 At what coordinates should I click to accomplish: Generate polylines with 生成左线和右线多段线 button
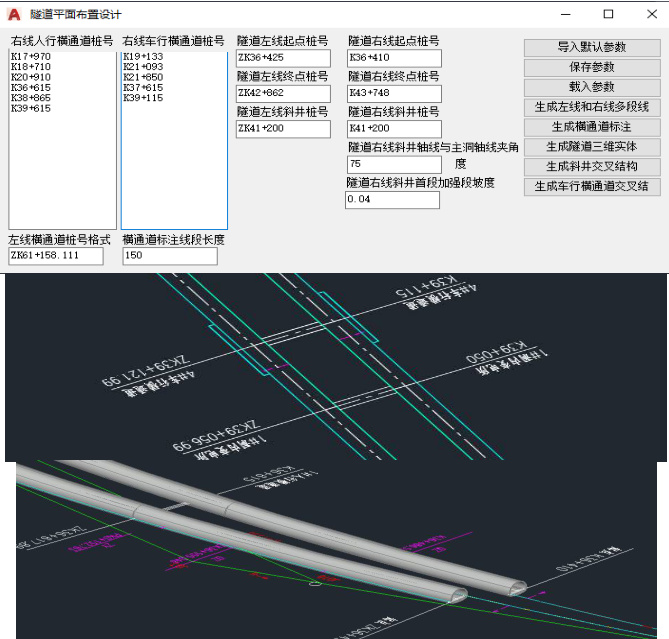[x=592, y=107]
